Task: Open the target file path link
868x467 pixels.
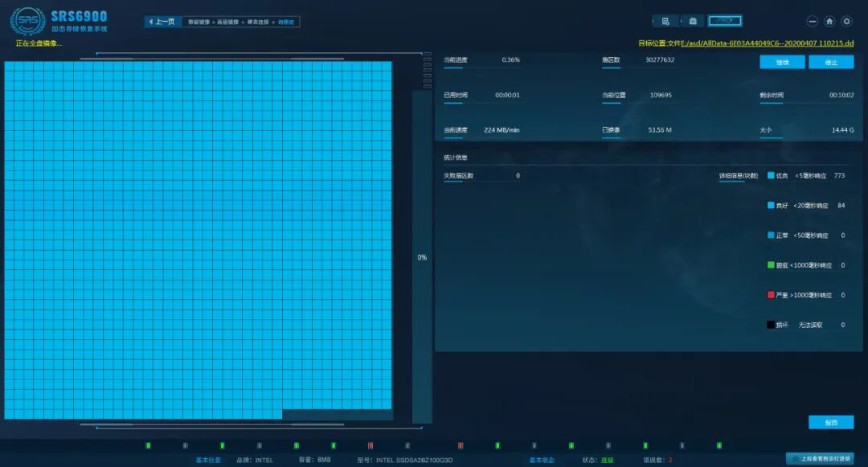Action: pyautogui.click(x=767, y=43)
